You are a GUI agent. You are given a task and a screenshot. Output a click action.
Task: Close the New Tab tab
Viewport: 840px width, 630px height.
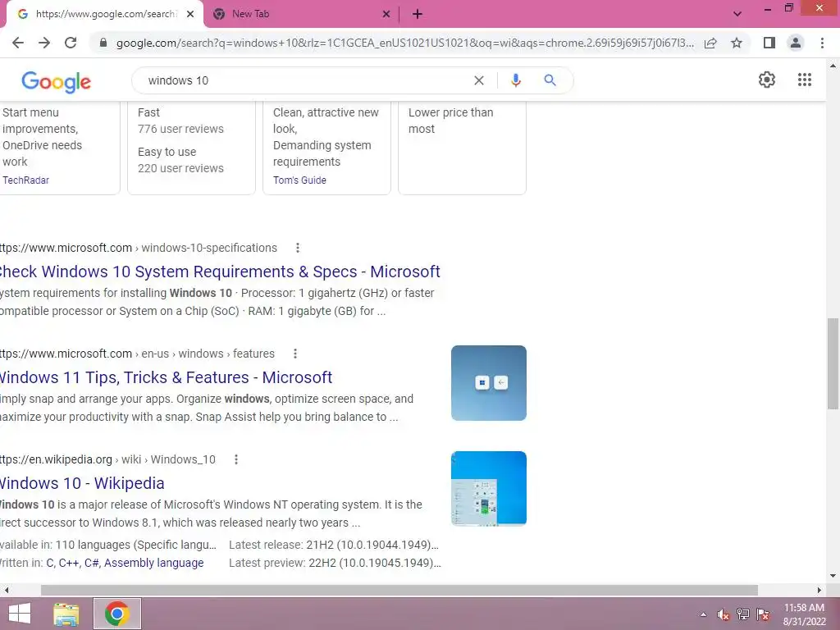pyautogui.click(x=386, y=15)
